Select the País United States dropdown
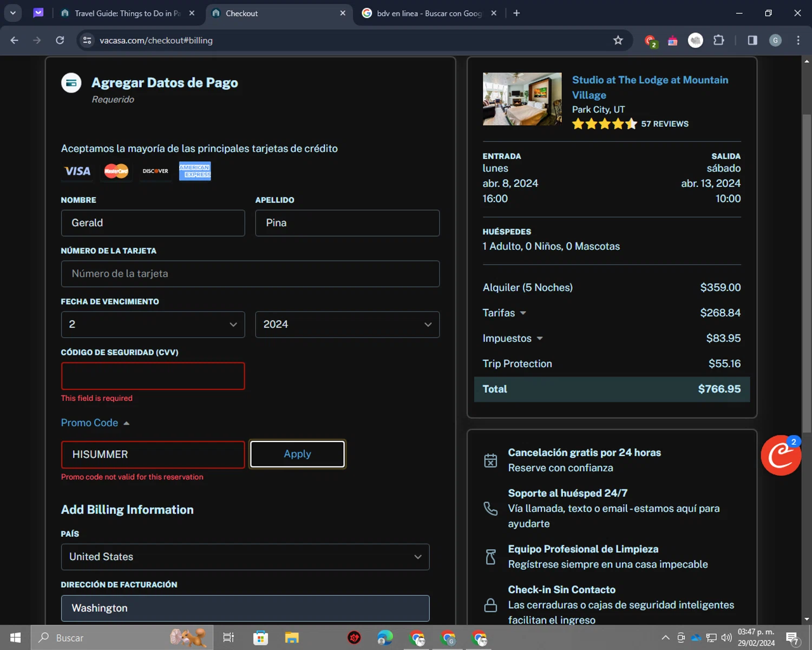812x650 pixels. [x=245, y=557]
